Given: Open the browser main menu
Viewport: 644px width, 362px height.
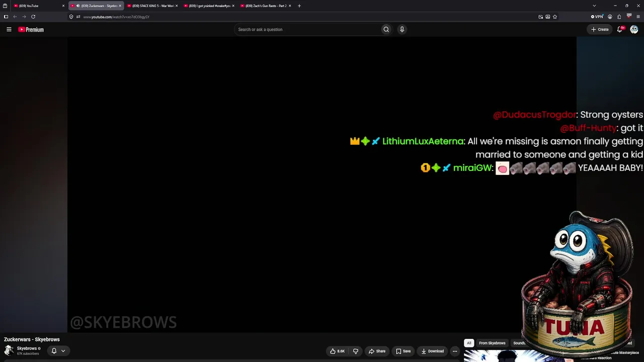Looking at the screenshot, I should point(638,17).
